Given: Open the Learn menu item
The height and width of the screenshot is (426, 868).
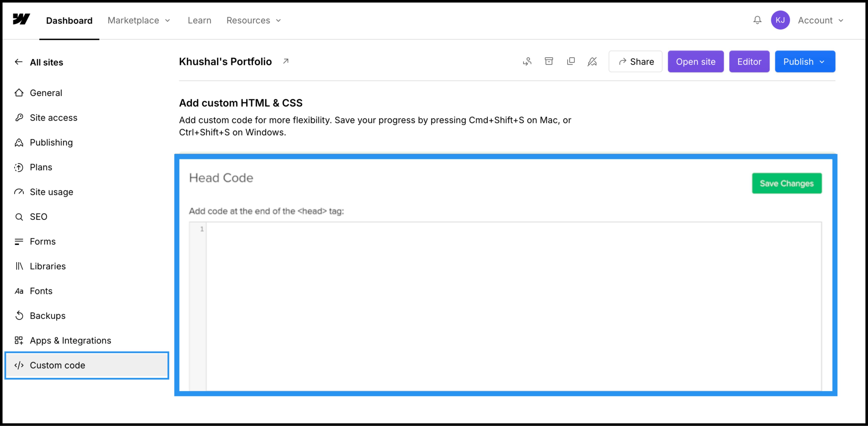Looking at the screenshot, I should [x=199, y=20].
